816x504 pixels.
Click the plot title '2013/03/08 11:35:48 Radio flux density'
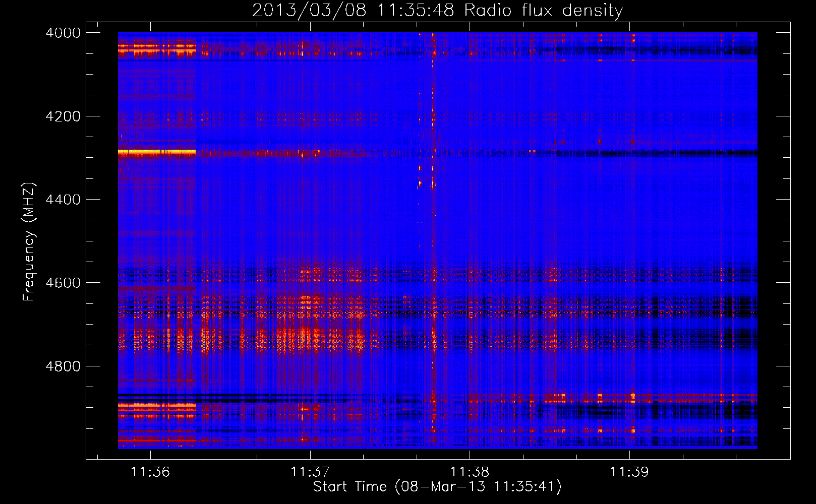point(437,10)
